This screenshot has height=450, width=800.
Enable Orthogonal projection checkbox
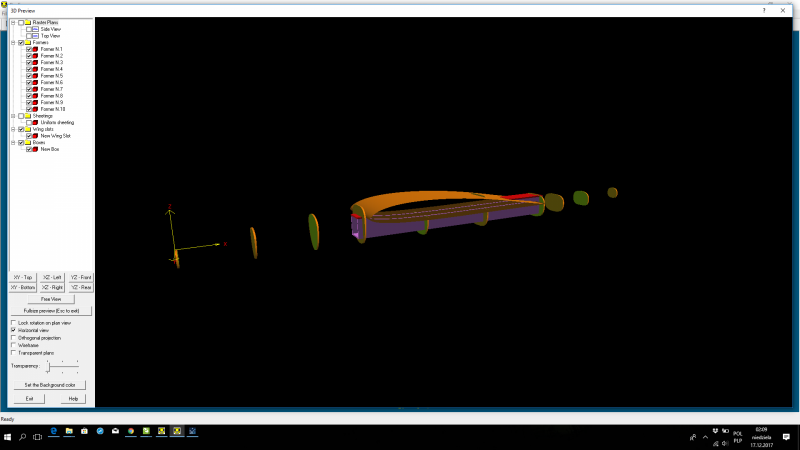point(13,338)
